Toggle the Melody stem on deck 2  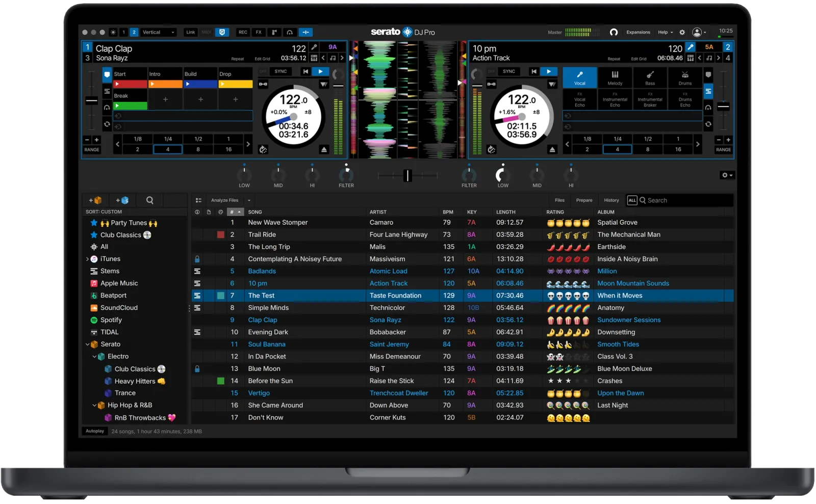click(615, 77)
